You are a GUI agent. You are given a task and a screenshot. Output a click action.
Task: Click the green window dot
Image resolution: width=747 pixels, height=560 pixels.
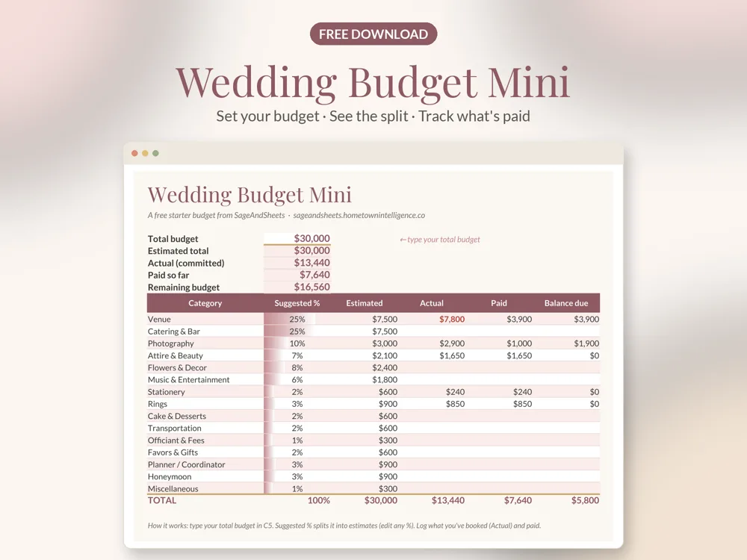click(x=156, y=153)
